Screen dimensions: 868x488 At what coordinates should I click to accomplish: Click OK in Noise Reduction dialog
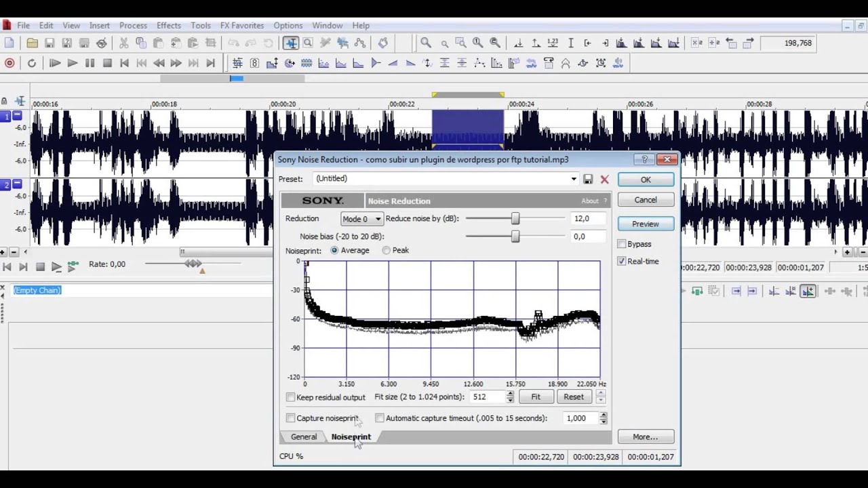click(x=646, y=180)
